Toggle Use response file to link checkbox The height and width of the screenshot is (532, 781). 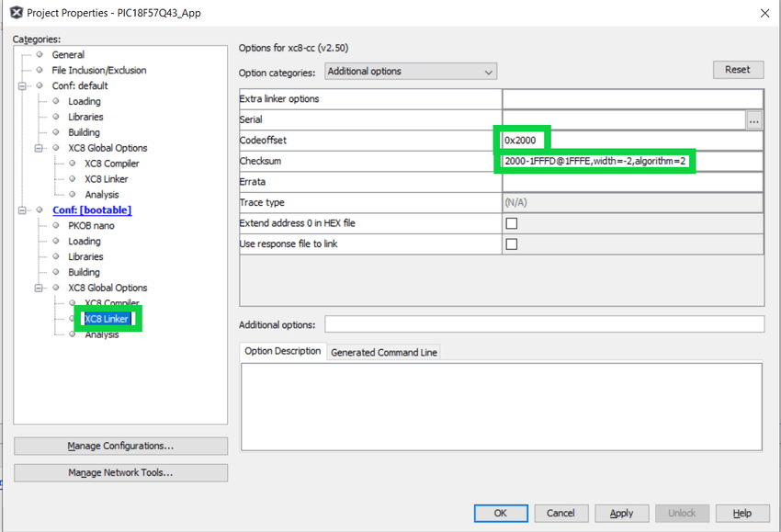point(512,244)
